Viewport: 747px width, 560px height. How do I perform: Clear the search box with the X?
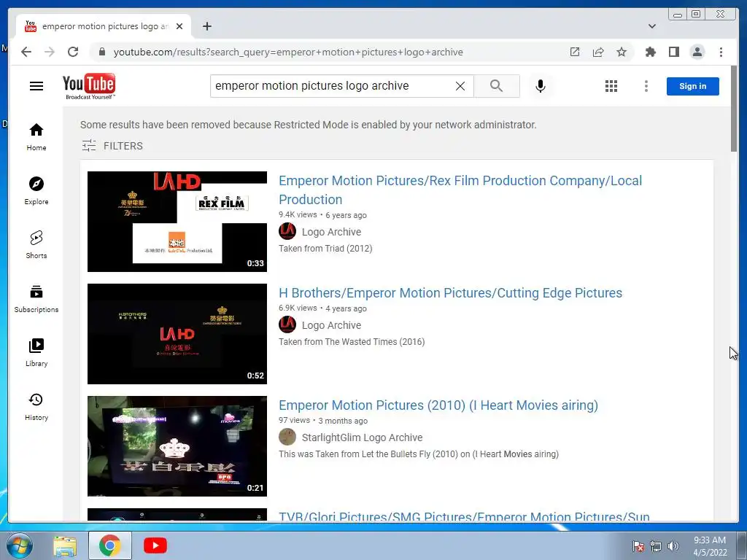[460, 86]
